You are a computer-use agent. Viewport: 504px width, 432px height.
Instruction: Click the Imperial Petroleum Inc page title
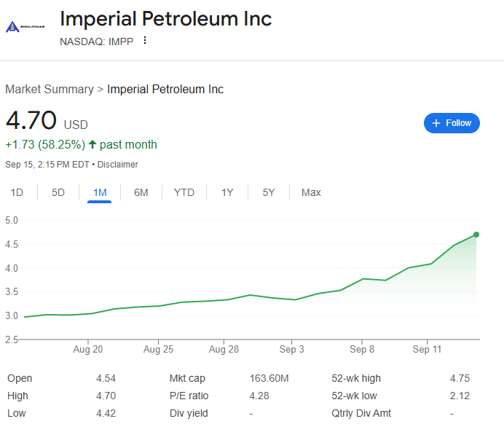(x=166, y=19)
